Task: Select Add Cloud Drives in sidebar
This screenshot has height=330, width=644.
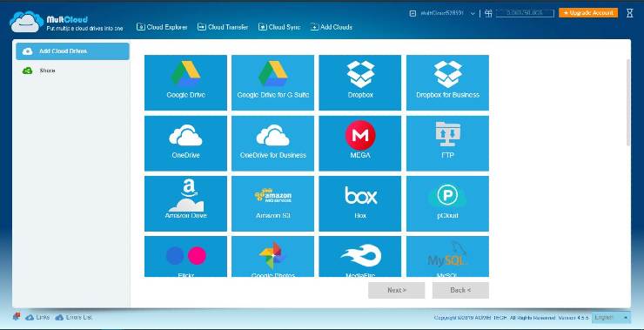Action: pyautogui.click(x=73, y=51)
